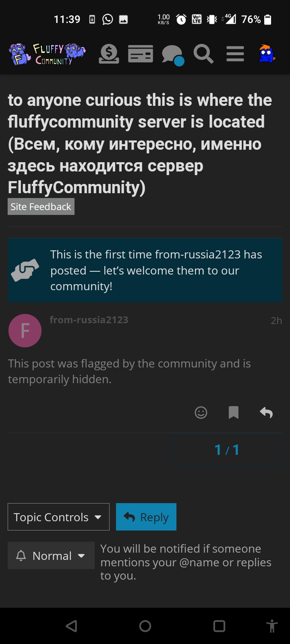Tap the Android recent apps square
This screenshot has height=644, width=290.
point(219,626)
